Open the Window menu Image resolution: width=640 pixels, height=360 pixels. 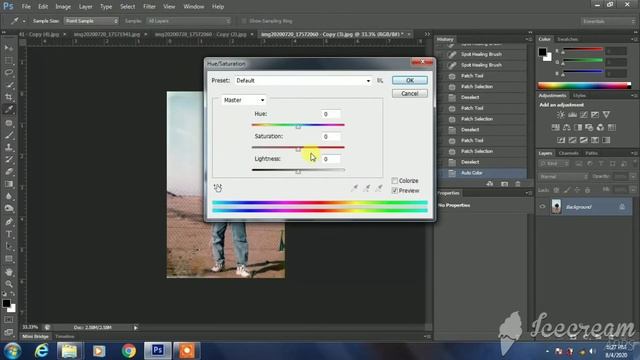point(193,7)
